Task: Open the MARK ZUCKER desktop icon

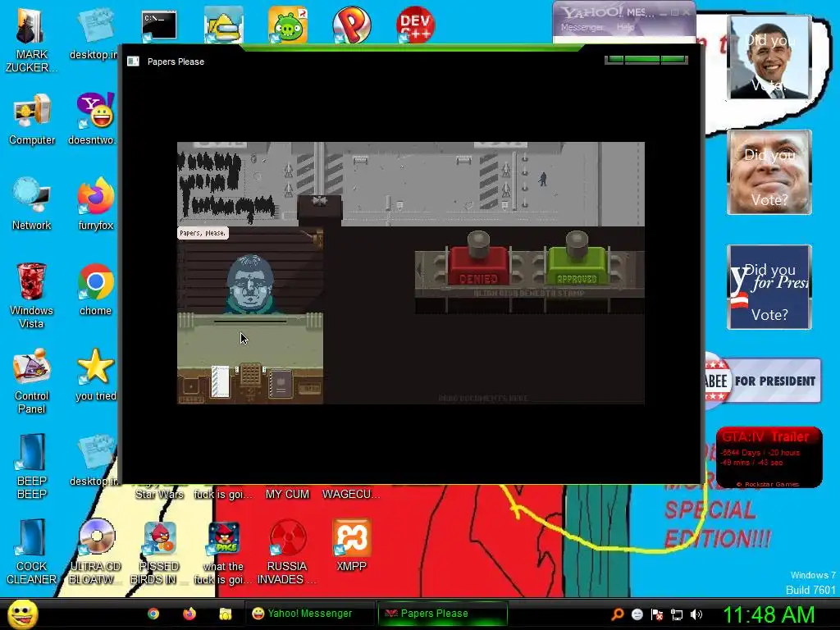Action: (31, 39)
